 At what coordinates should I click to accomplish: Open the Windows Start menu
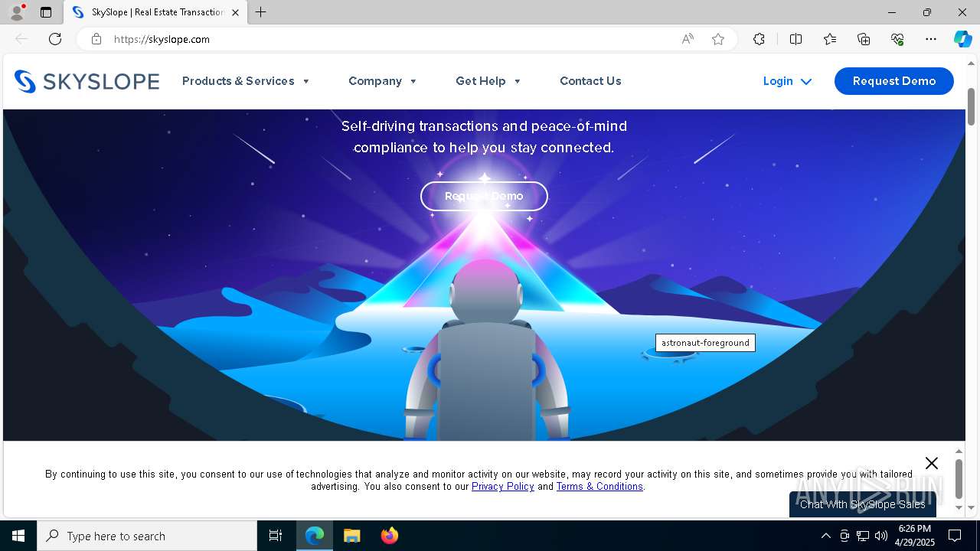pyautogui.click(x=18, y=536)
